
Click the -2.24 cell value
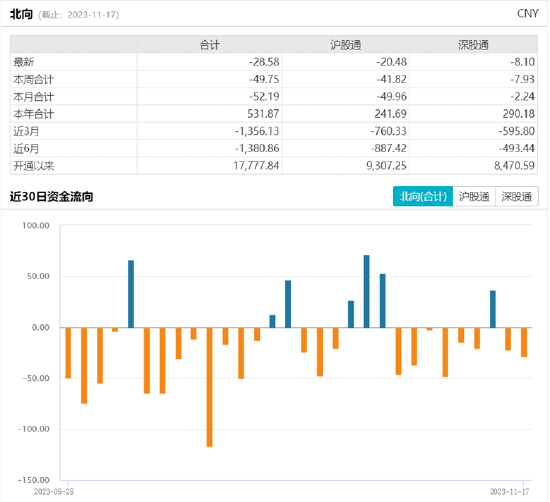(x=522, y=96)
